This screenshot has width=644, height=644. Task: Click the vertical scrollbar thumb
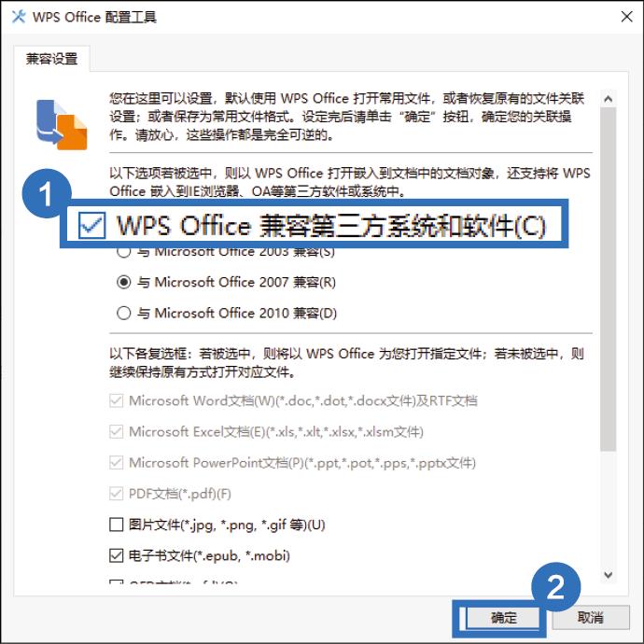pyautogui.click(x=609, y=279)
